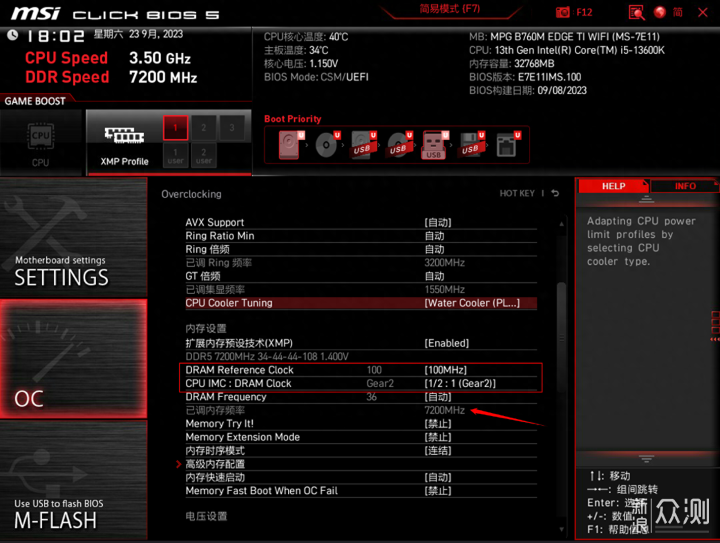Choose XMP user profile 1
The width and height of the screenshot is (720, 543).
pyautogui.click(x=175, y=156)
